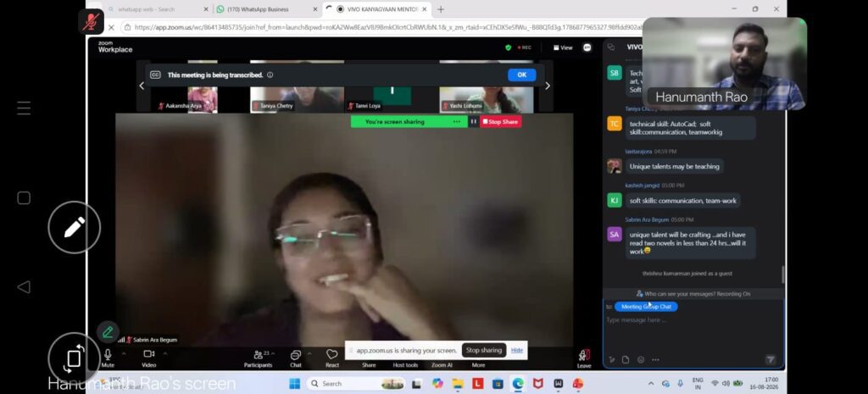Open a new browser tab
The width and height of the screenshot is (868, 394).
tap(441, 9)
